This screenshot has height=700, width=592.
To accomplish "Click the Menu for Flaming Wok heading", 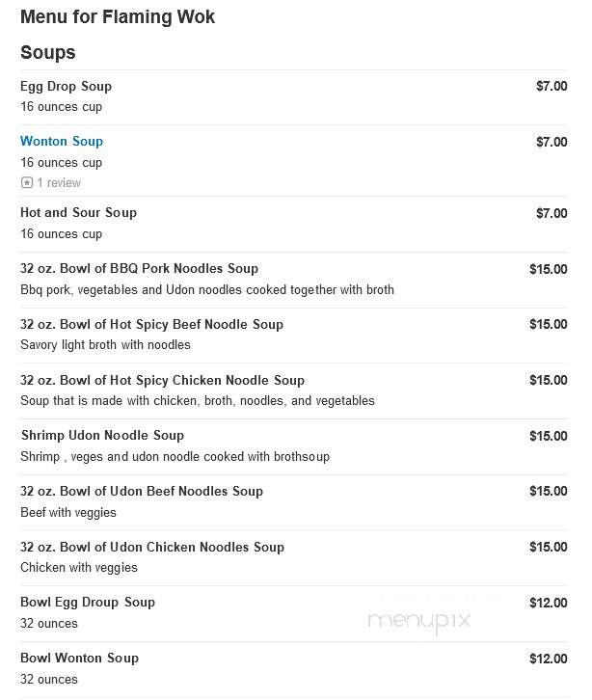I will pyautogui.click(x=118, y=17).
